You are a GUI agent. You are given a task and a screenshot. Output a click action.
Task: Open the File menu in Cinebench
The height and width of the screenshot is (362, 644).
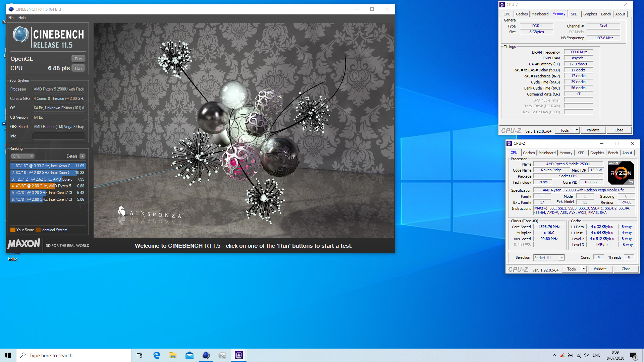point(11,18)
